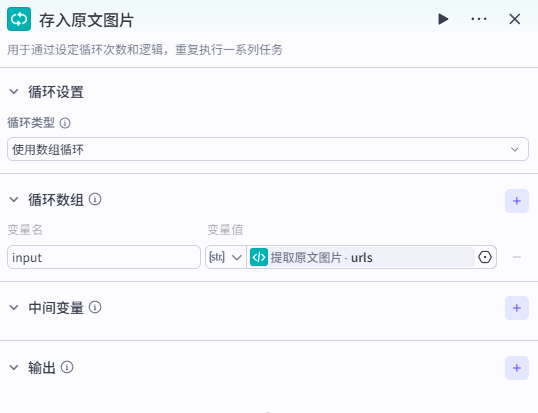538x413 pixels.
Task: Click the code icon in variable value
Action: (259, 257)
